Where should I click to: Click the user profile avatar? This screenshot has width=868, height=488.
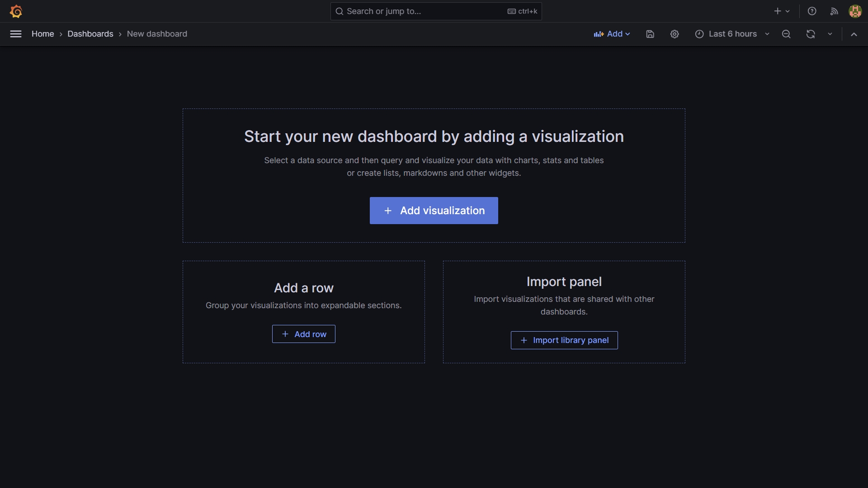point(855,11)
